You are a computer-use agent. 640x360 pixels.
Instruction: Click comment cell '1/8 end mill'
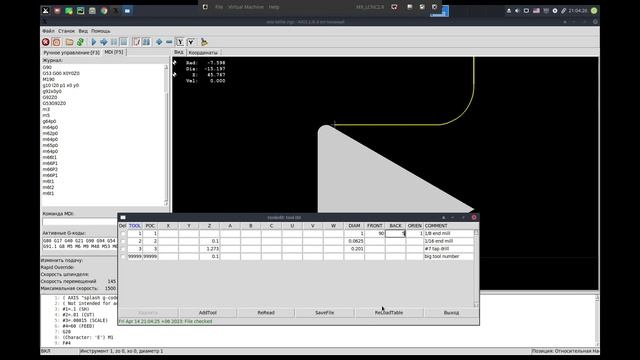449,233
